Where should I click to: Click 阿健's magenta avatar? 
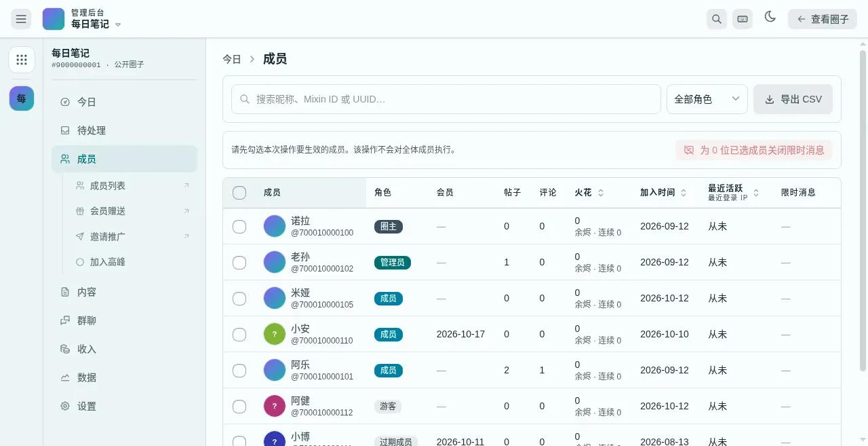(x=275, y=406)
